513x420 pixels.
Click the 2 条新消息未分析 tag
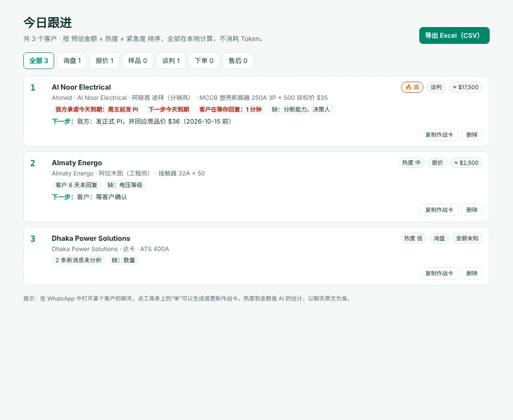point(78,260)
